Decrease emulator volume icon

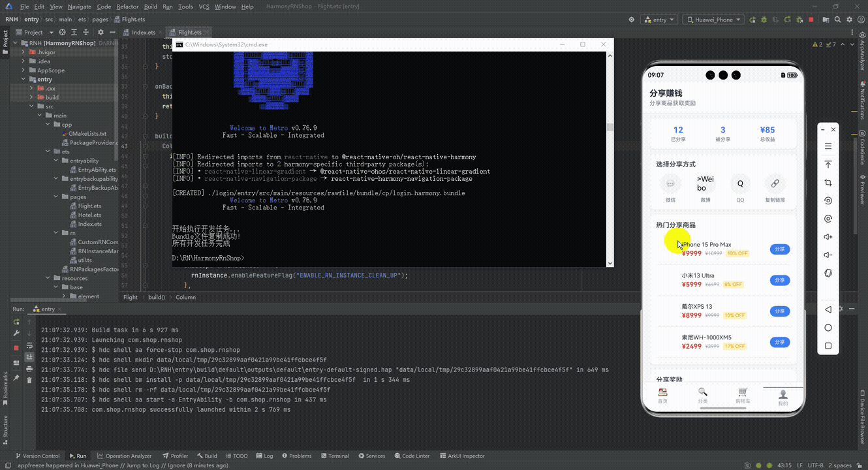point(828,255)
